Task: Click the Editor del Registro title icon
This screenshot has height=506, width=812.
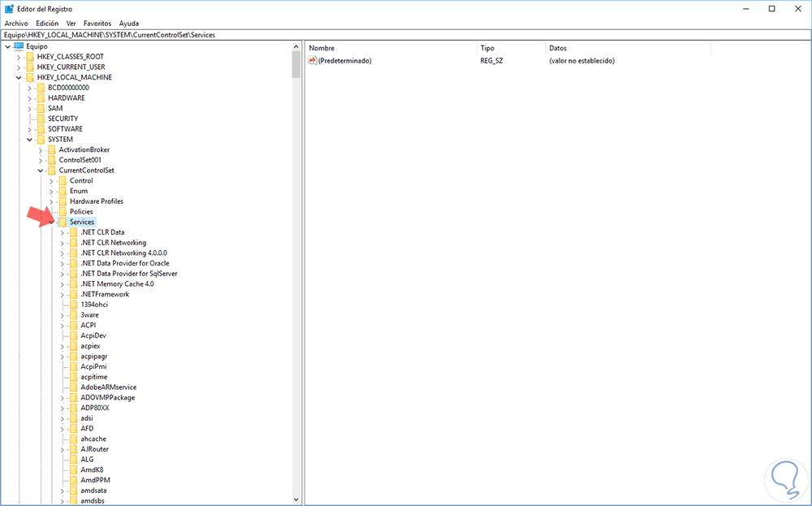Action: [9, 9]
